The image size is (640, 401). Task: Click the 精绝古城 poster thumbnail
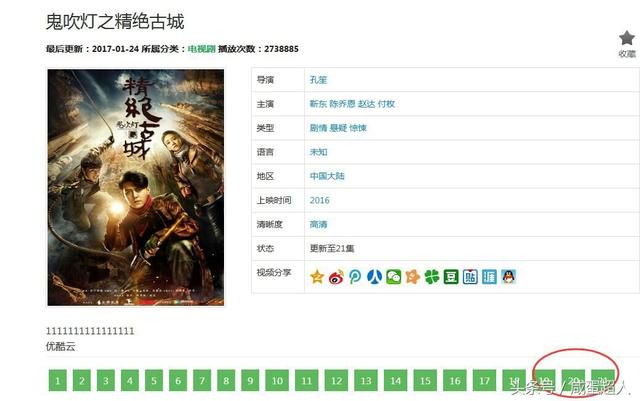point(136,187)
